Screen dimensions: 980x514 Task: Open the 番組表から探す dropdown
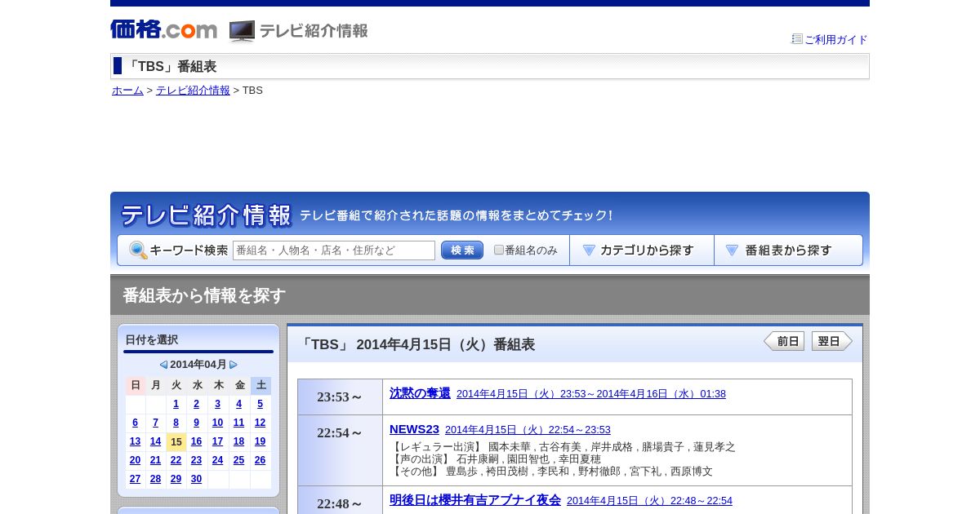[788, 250]
